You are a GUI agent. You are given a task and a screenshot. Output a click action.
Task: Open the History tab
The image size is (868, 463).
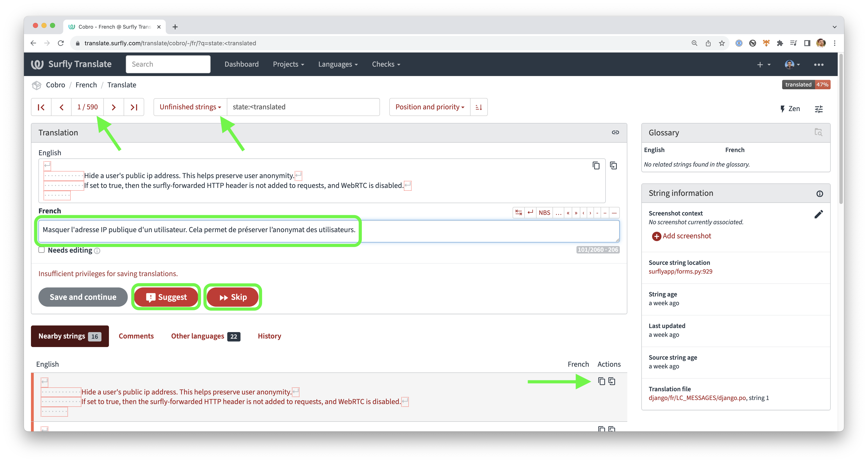tap(269, 336)
